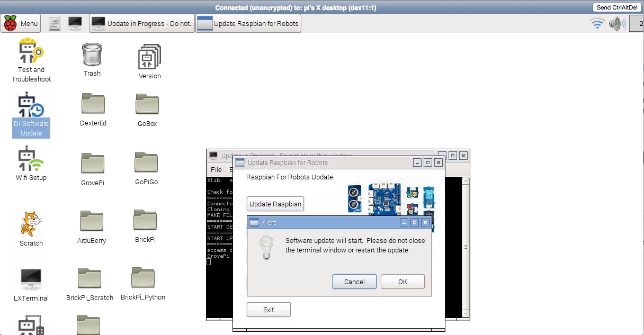Click the Wifi Setup desktop icon

point(31,165)
